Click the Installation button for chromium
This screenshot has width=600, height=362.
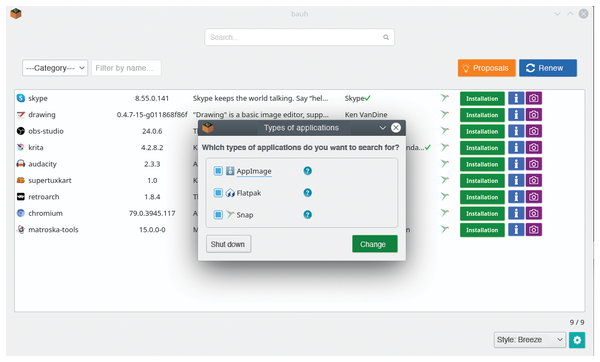tap(482, 214)
